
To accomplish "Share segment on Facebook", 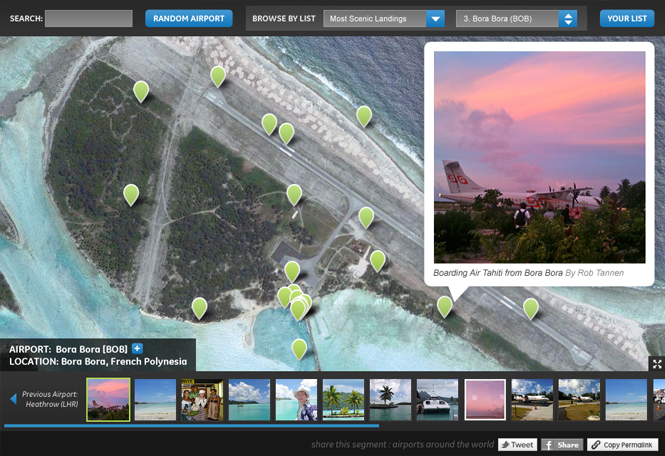I will [x=562, y=445].
